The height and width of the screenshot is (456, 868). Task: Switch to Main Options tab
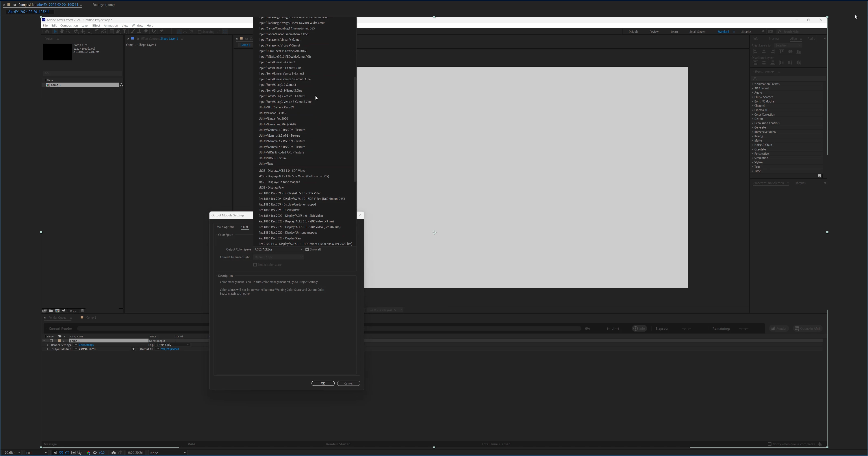225,227
